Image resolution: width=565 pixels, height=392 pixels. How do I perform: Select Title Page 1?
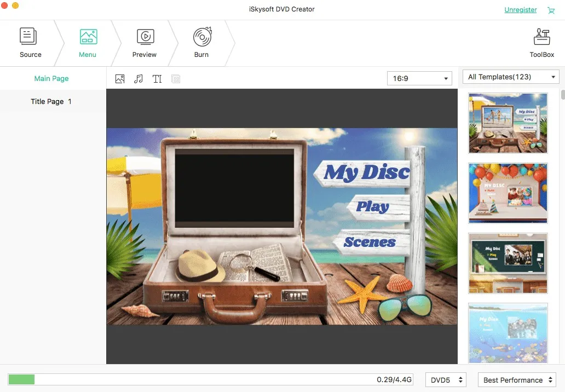(50, 101)
